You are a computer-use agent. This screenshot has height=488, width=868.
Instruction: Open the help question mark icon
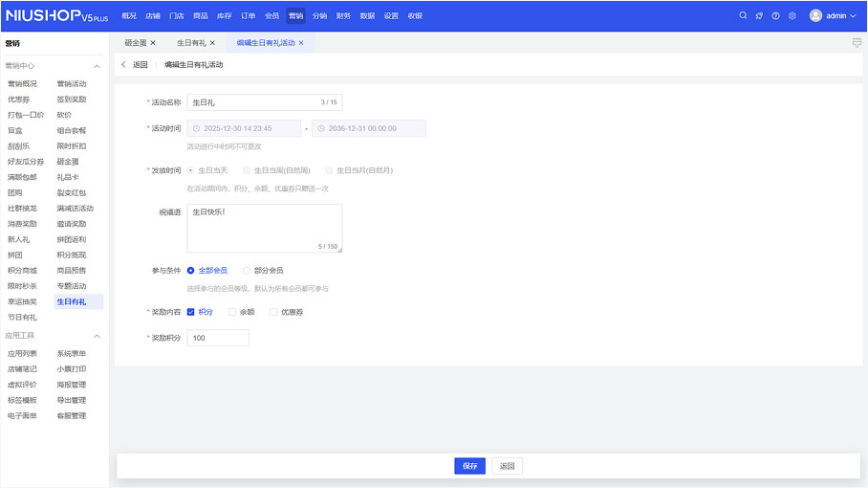click(x=775, y=16)
